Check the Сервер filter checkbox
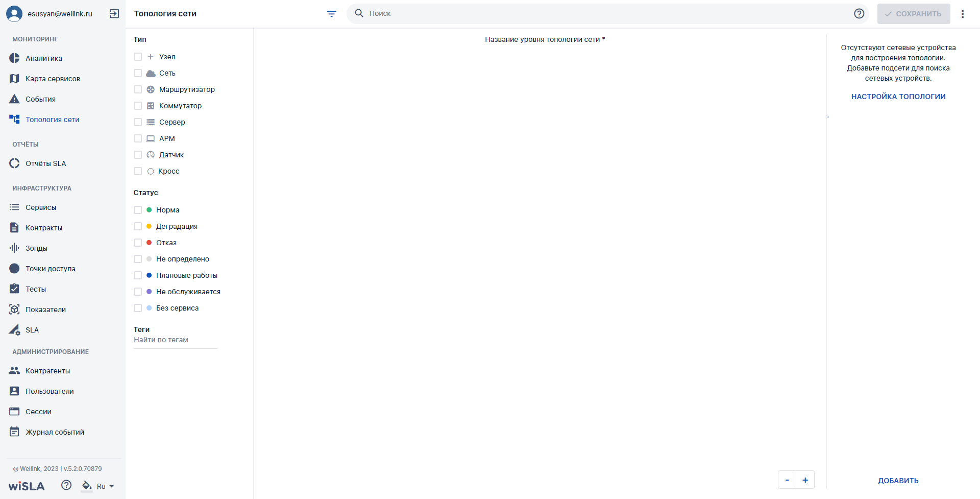This screenshot has height=499, width=980. [x=138, y=122]
